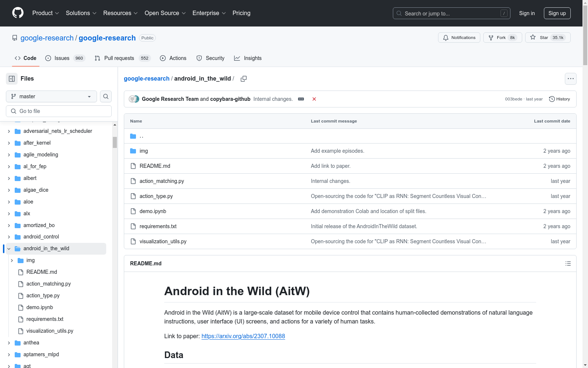Click the visualization_utils.py file icon in table
The width and height of the screenshot is (588, 368).
(133, 241)
